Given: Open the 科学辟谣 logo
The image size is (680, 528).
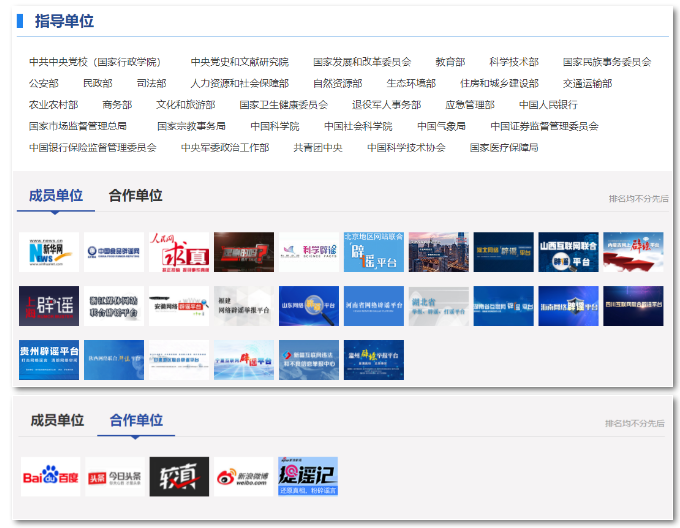Looking at the screenshot, I should click(x=308, y=252).
